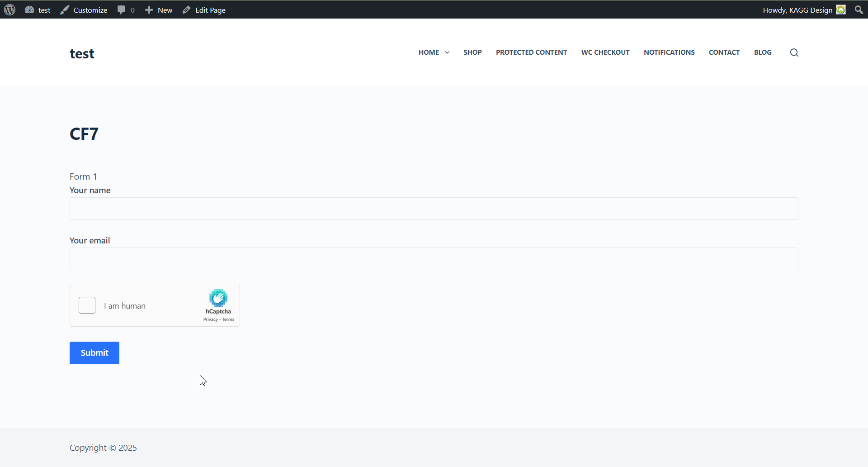Expand the HOME menu chevron

[x=447, y=52]
